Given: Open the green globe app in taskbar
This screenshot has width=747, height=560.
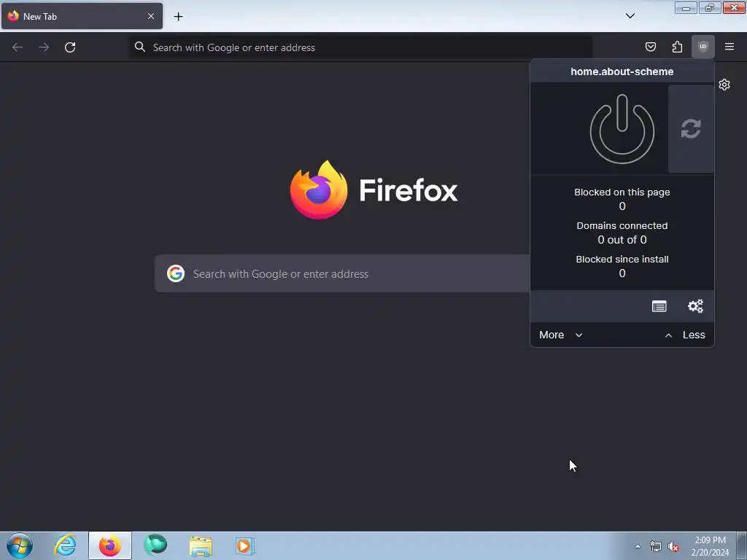Looking at the screenshot, I should (155, 545).
